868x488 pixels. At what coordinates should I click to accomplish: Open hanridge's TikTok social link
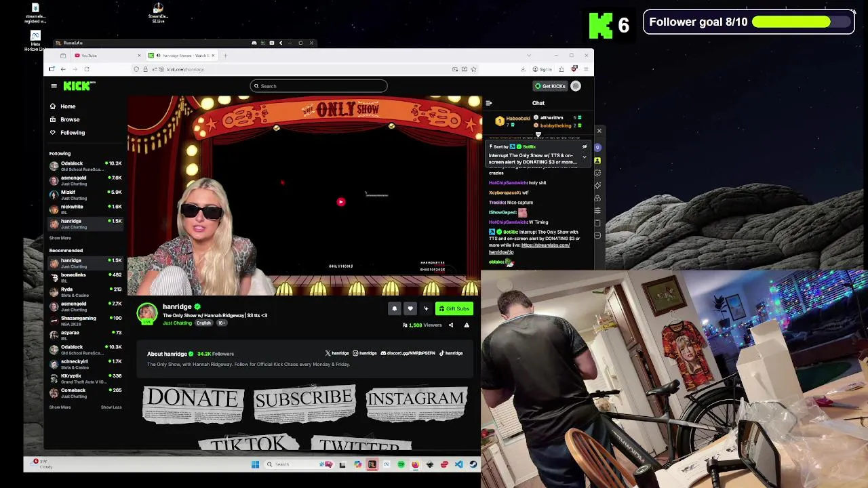click(451, 353)
